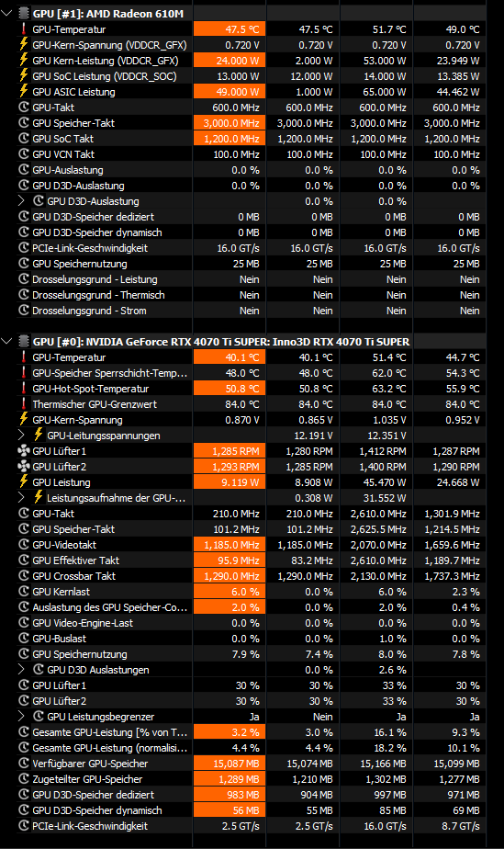The height and width of the screenshot is (849, 504).
Task: Expand GPU D3D Auslastungen group
Action: point(21,670)
